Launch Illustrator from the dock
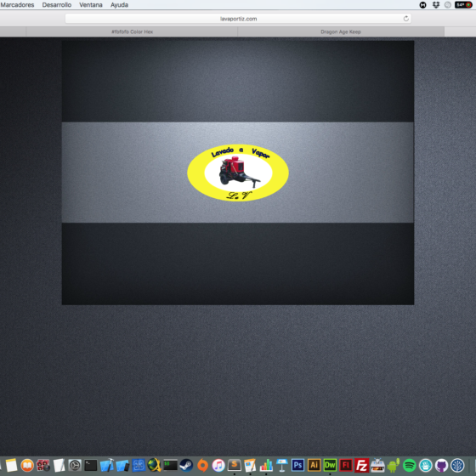 [314, 465]
